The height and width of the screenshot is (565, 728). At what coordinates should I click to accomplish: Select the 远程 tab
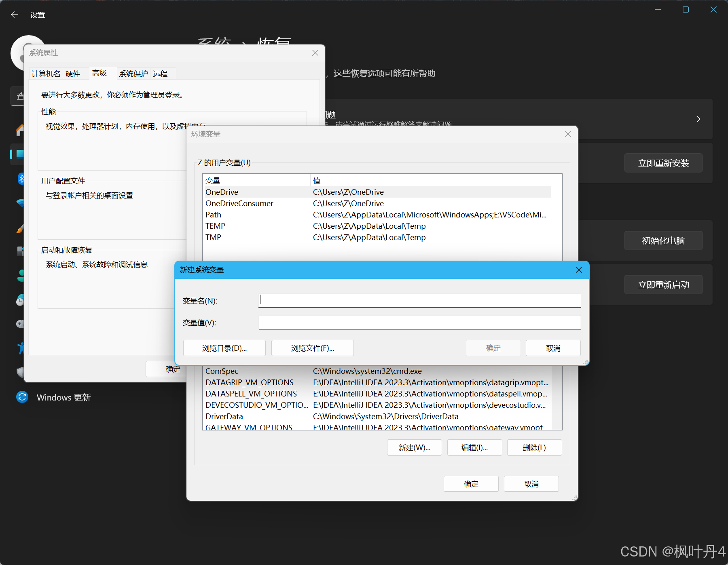point(160,74)
